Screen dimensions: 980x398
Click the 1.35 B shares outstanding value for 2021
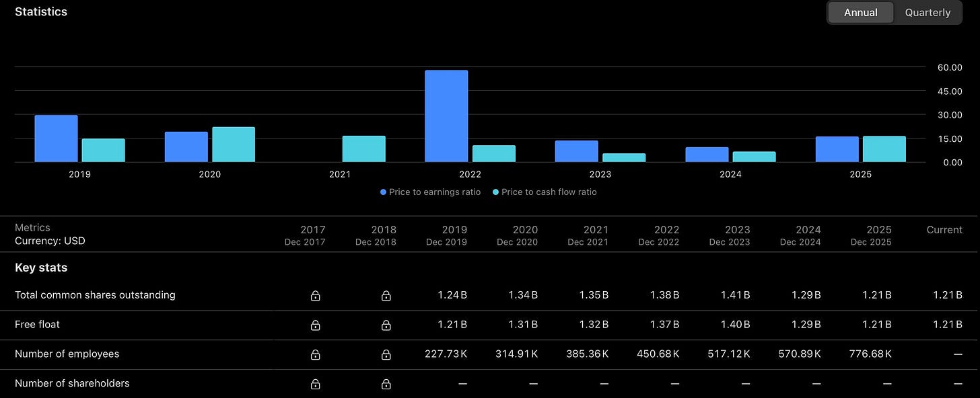click(x=594, y=295)
